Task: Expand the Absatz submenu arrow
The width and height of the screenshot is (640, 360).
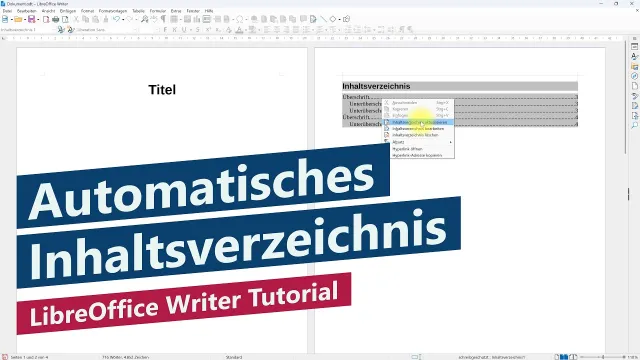Action: click(451, 142)
